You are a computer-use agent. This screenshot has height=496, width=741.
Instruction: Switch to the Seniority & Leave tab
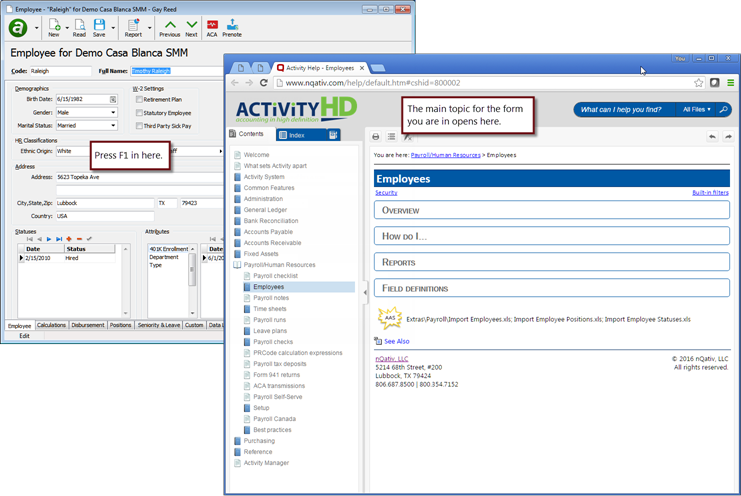158,325
